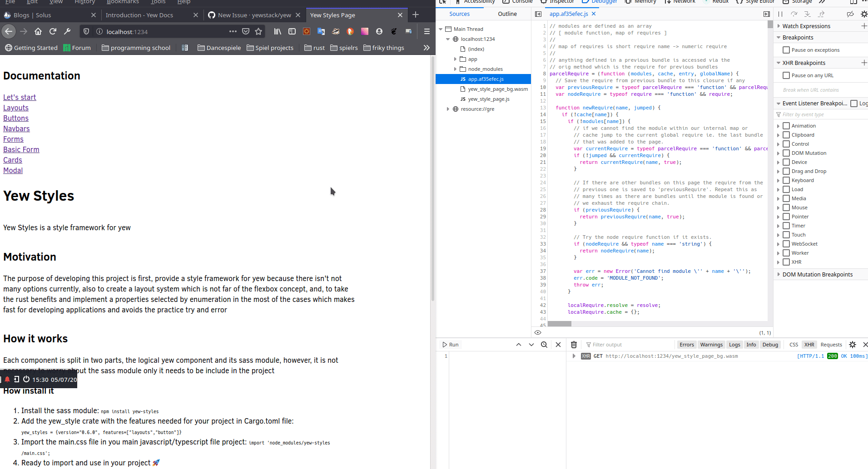Screen dimensions: 868x469
Task: Open page actions three-dot menu
Action: [x=233, y=31]
